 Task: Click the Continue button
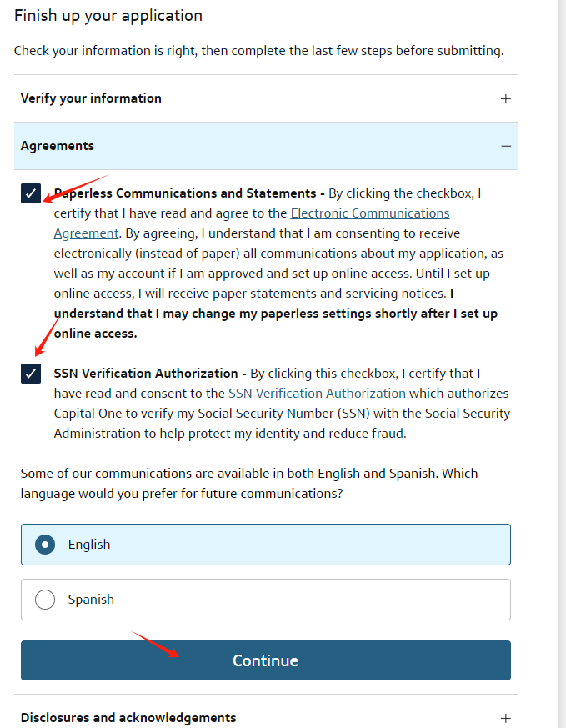pyautogui.click(x=266, y=660)
